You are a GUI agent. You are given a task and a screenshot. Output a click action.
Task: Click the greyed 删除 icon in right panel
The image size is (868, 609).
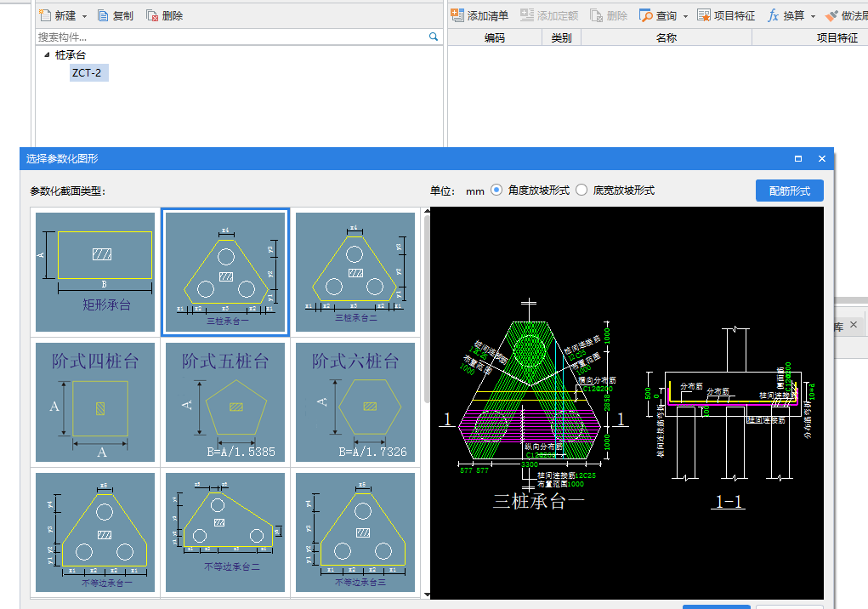coord(596,15)
